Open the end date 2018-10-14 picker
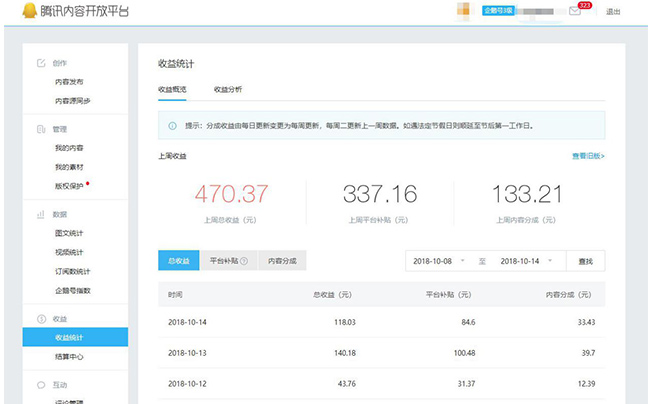 click(x=525, y=261)
